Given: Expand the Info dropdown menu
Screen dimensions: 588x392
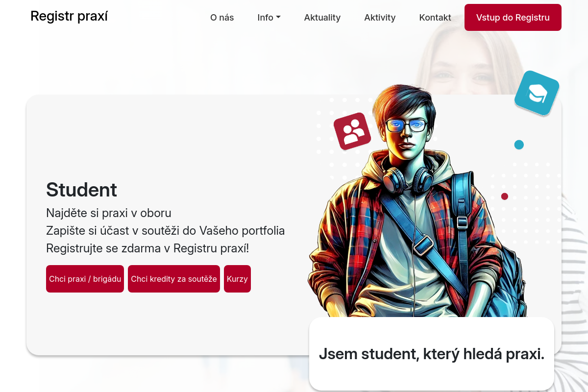Looking at the screenshot, I should [x=269, y=18].
